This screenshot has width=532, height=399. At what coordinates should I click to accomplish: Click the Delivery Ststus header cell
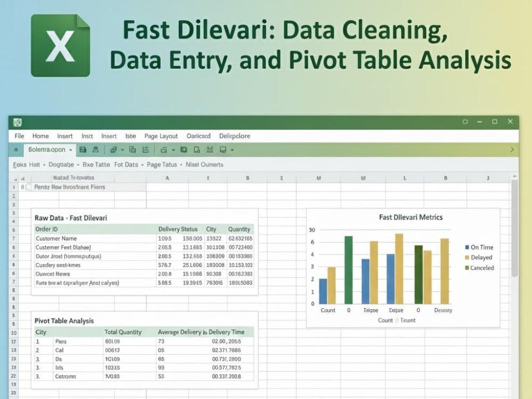coord(178,229)
